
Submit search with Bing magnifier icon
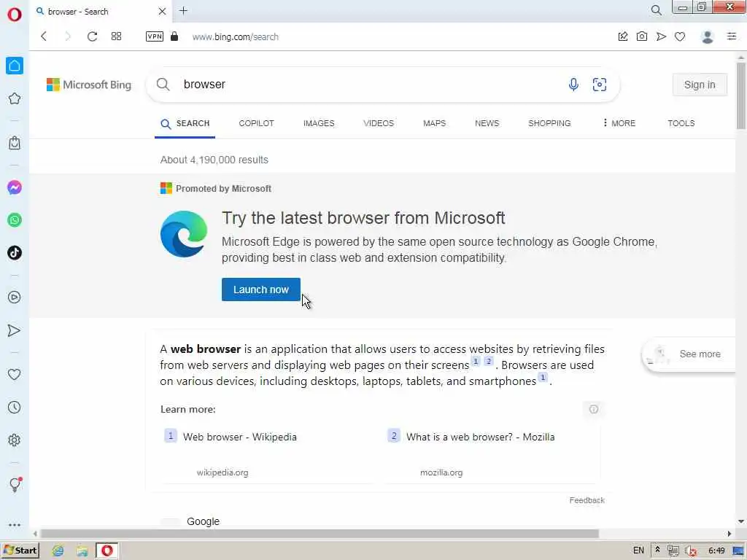[163, 85]
